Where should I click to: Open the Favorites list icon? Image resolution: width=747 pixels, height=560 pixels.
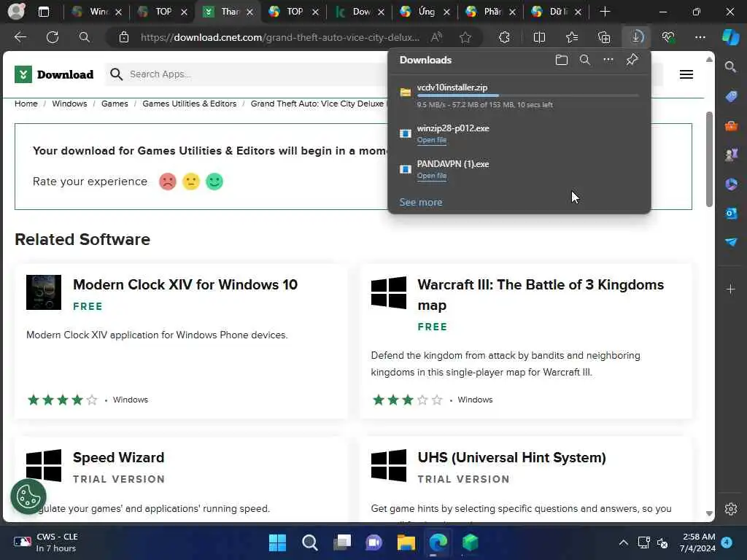[x=572, y=37]
